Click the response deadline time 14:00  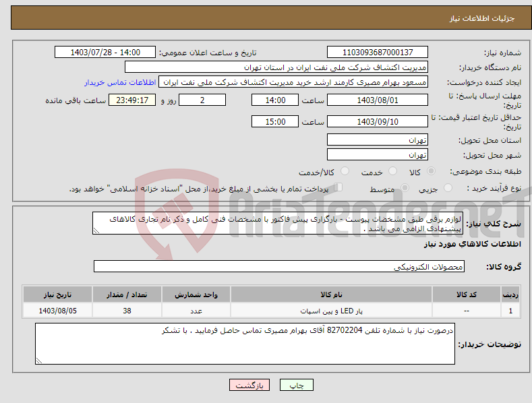[275, 100]
